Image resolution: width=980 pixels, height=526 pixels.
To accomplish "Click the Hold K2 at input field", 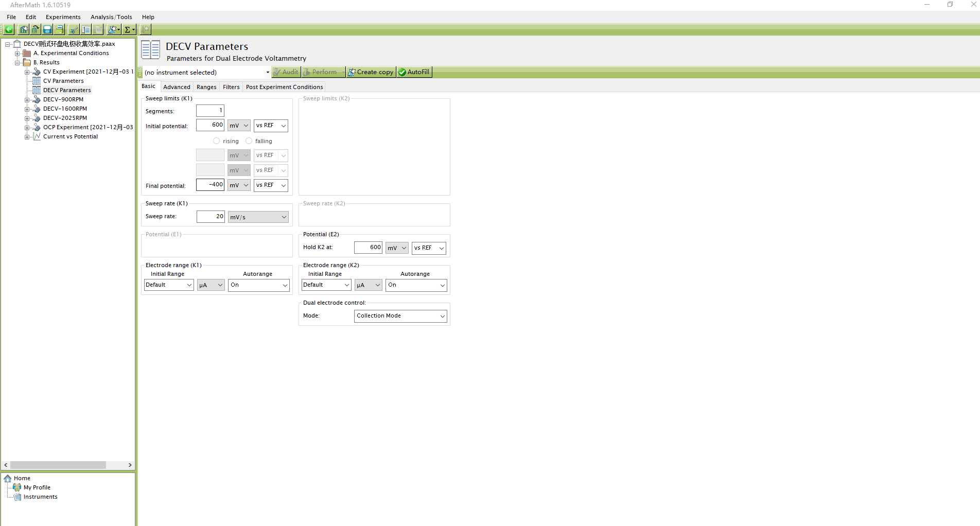I will tap(368, 248).
